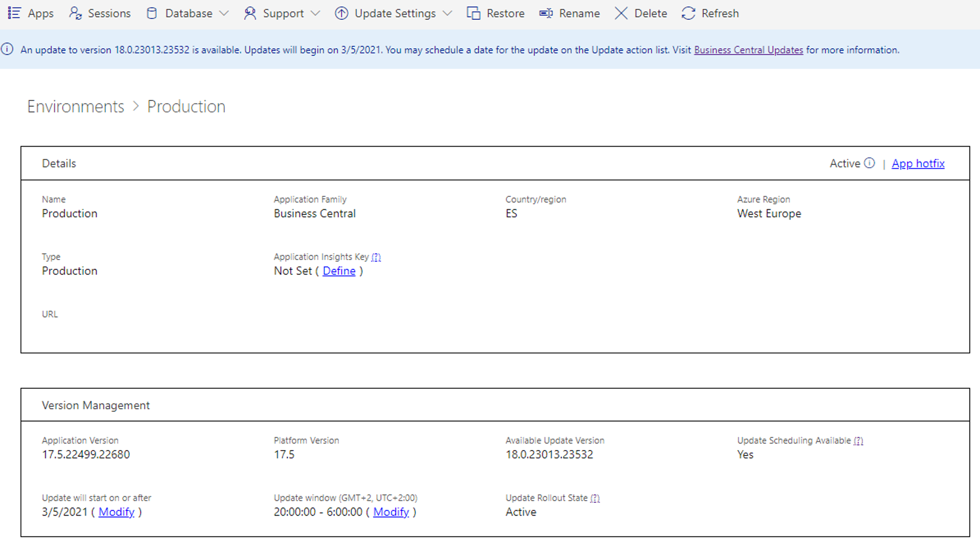Viewport: 980px width, 542px height.
Task: Open Sessions via its people icon
Action: tap(76, 13)
